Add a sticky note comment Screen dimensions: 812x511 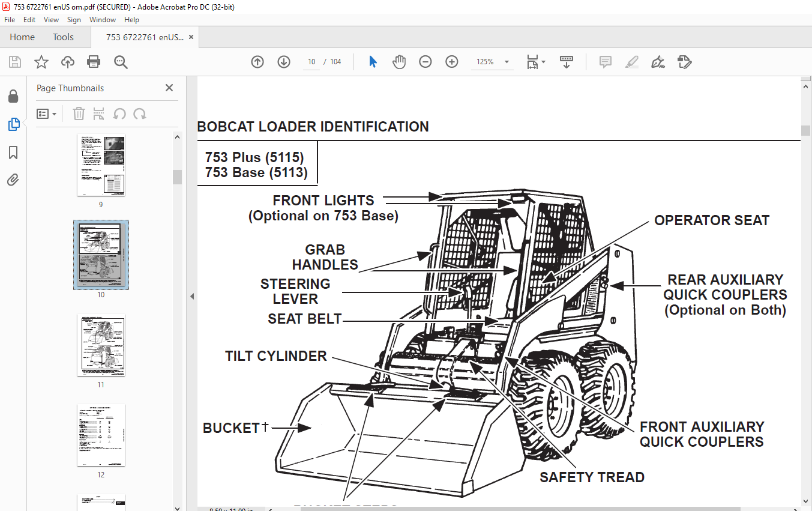[606, 62]
